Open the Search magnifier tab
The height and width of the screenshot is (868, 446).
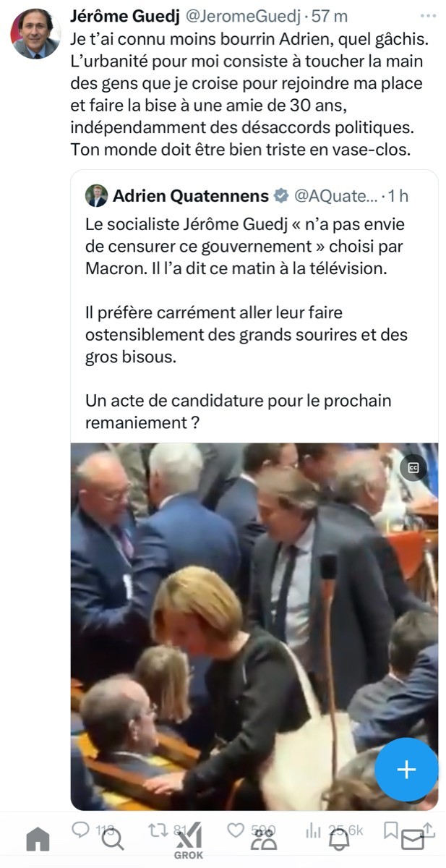pos(112,839)
